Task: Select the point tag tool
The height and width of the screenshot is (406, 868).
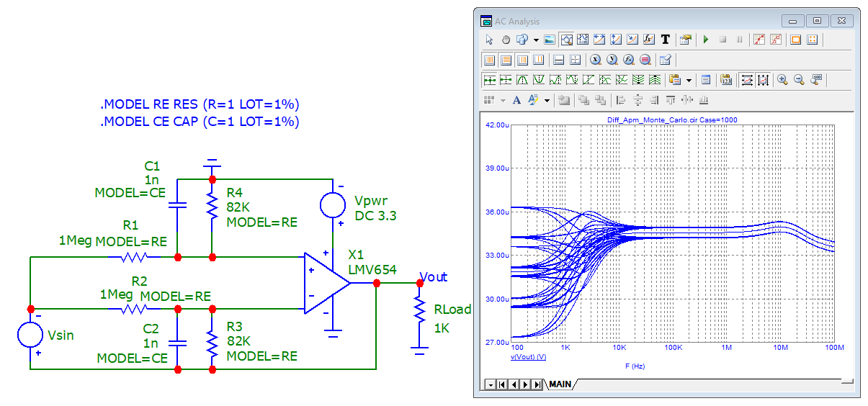Action: coord(632,40)
